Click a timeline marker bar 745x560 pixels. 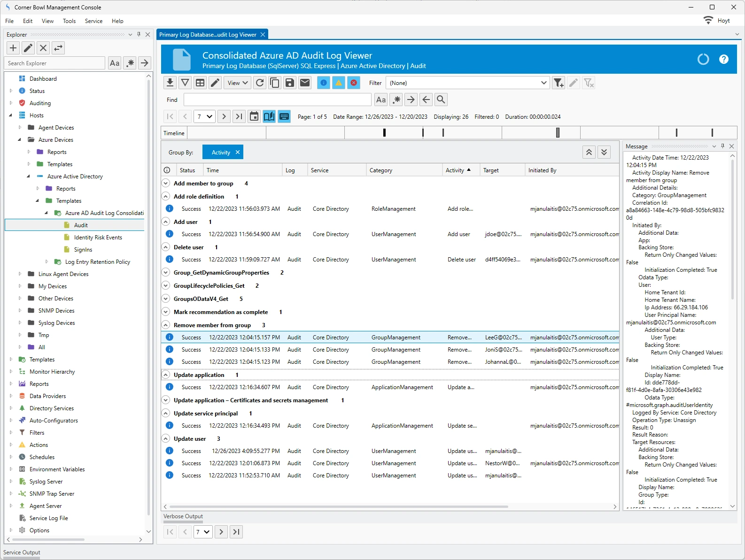(x=384, y=133)
